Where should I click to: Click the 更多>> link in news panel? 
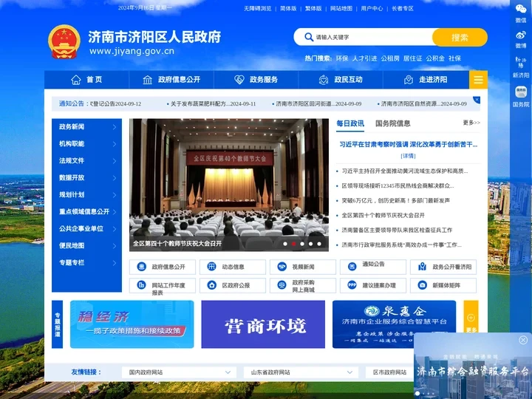tap(471, 123)
